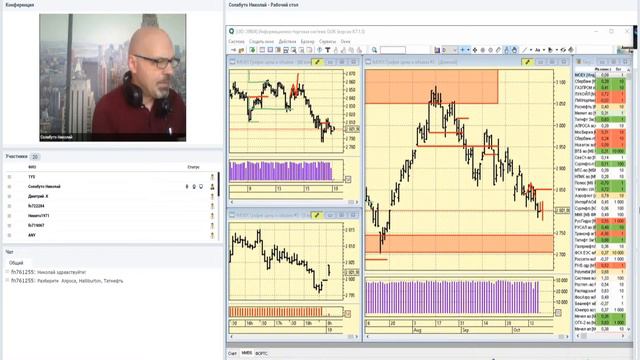Click the green arrow connect icon in toolbar
640x360 pixels.
pos(252,50)
